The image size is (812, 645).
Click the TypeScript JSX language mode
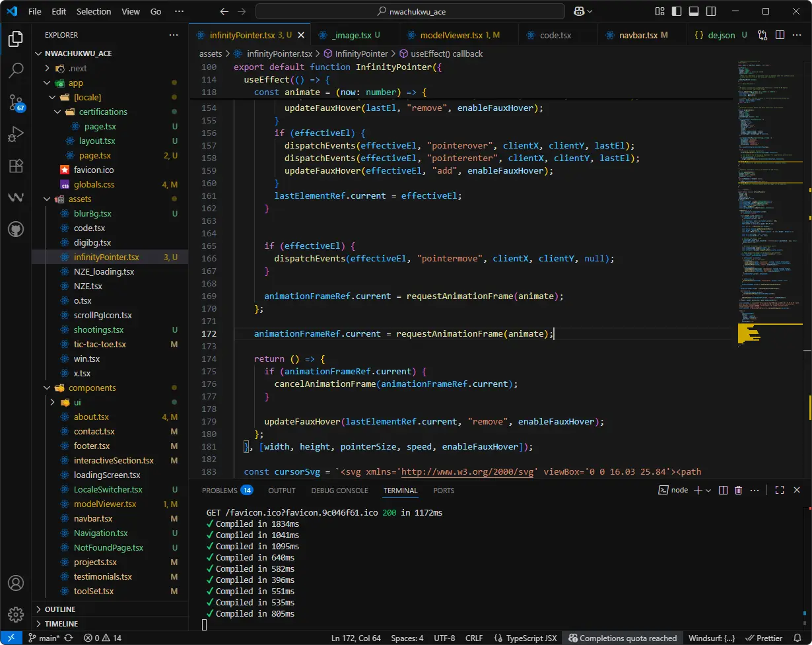[531, 638]
